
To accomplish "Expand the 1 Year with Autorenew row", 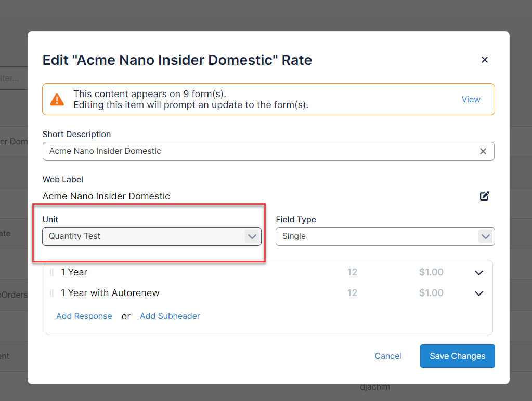I will (478, 293).
